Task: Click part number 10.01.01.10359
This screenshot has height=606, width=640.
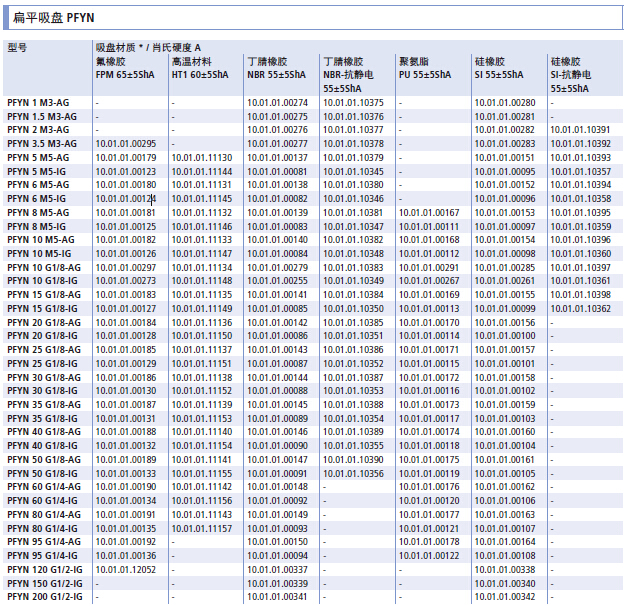Action: coord(581,226)
